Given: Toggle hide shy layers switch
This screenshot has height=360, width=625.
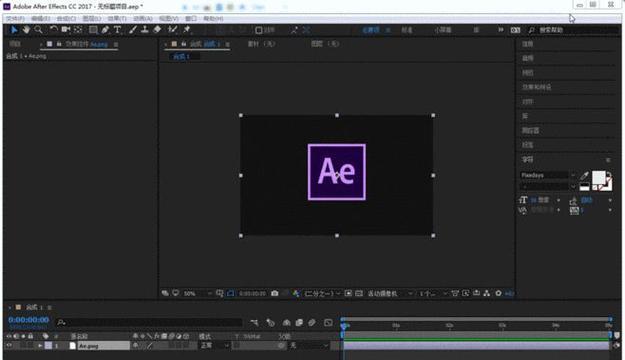Looking at the screenshot, I should point(286,322).
